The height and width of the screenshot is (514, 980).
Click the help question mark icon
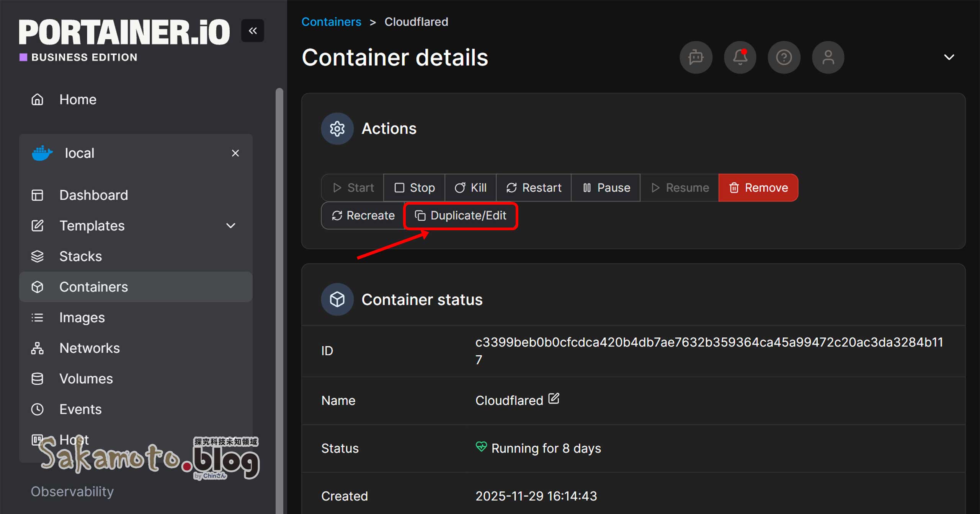(x=784, y=57)
